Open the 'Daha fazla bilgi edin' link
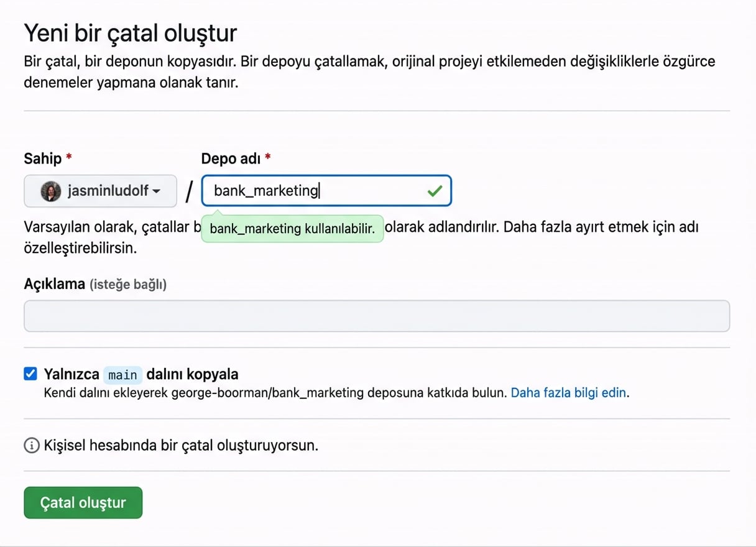This screenshot has height=547, width=756. coord(567,393)
